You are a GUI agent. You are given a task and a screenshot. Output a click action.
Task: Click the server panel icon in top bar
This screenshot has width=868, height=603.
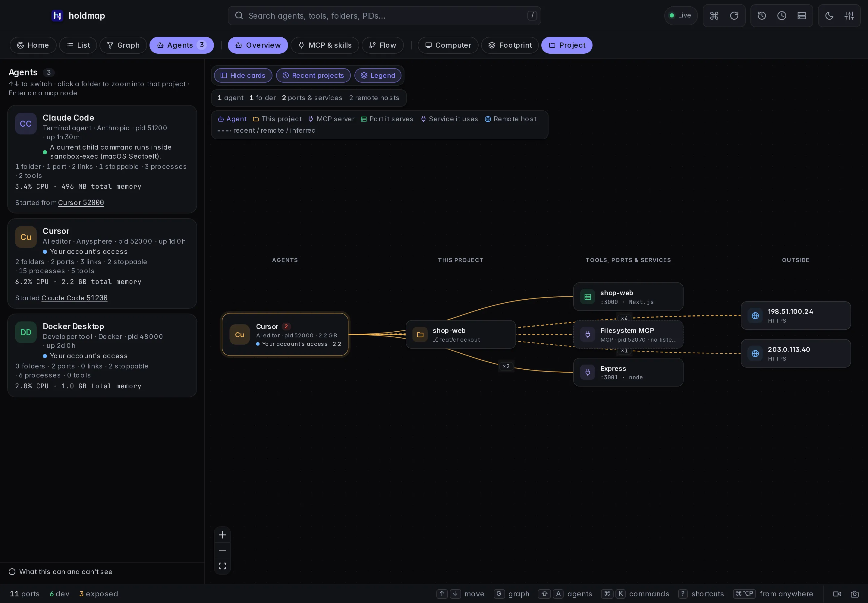[x=801, y=15]
